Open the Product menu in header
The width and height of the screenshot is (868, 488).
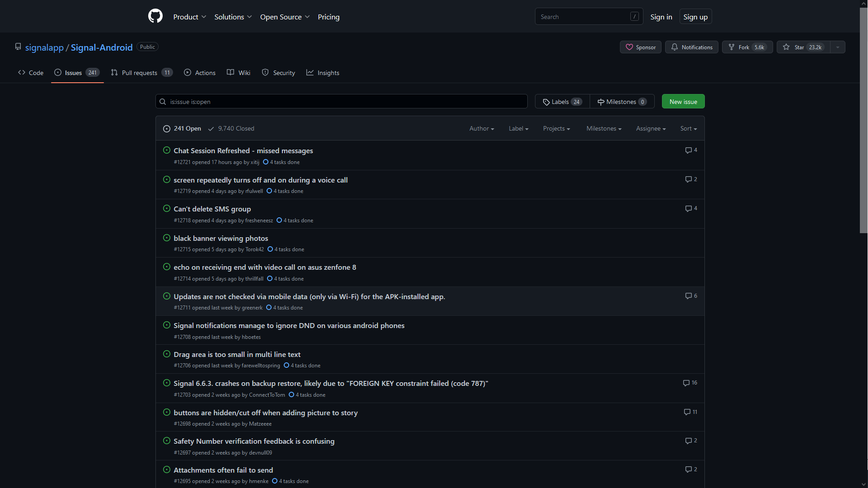pos(189,17)
